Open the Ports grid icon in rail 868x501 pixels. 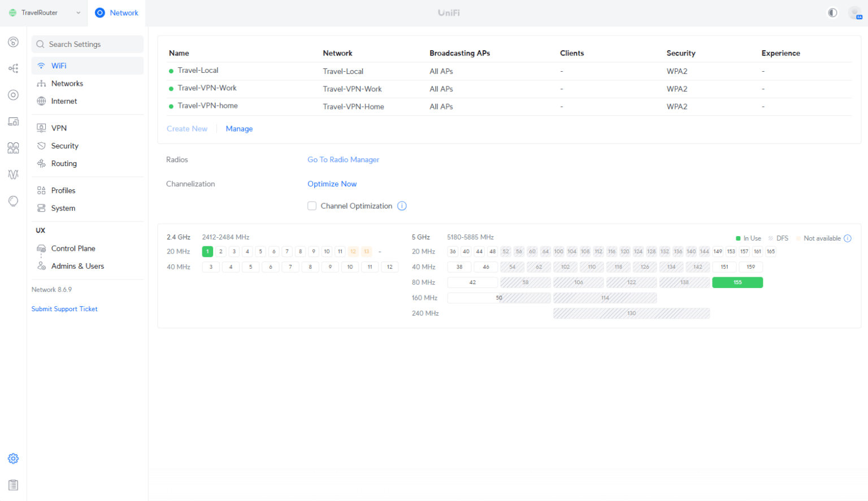(13, 148)
